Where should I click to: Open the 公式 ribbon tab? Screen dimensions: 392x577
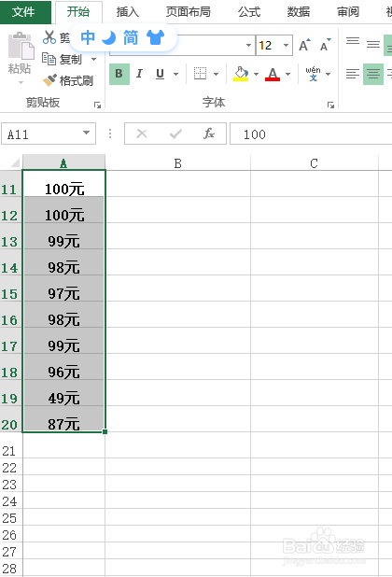click(249, 12)
